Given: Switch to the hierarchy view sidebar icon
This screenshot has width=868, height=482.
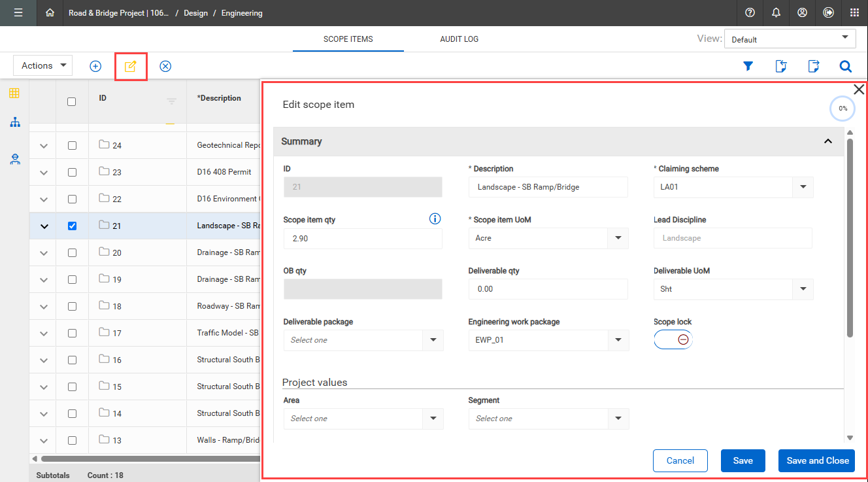Looking at the screenshot, I should tap(14, 122).
